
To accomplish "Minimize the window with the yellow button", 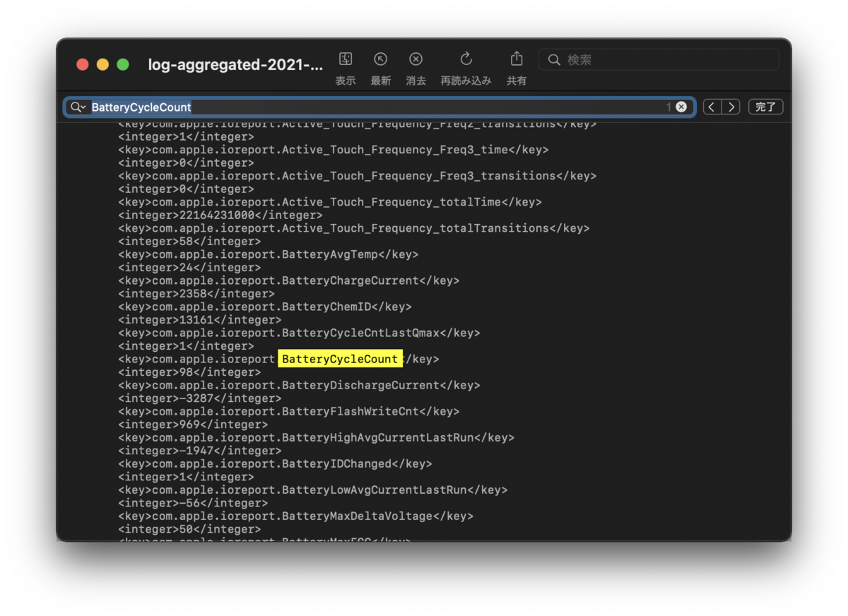I will pyautogui.click(x=102, y=65).
